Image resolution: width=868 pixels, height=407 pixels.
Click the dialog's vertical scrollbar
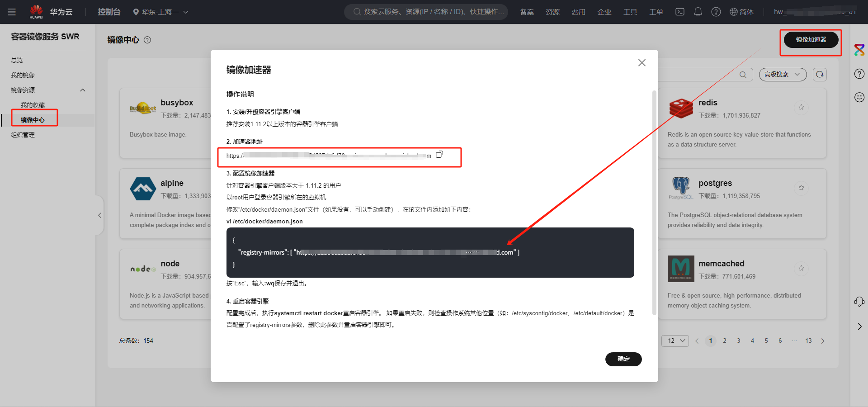(x=654, y=203)
